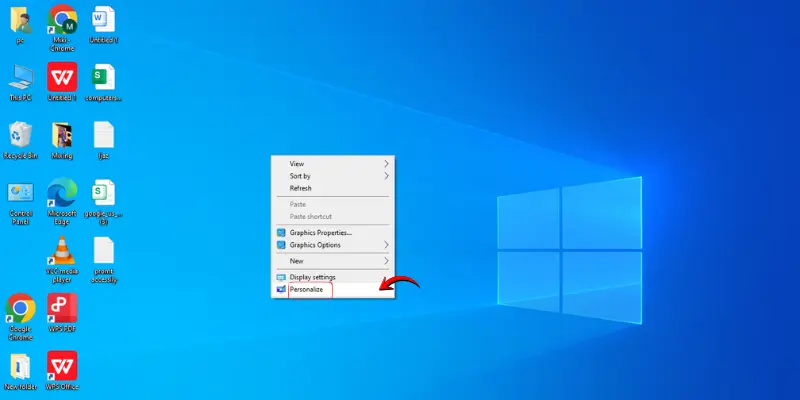
Task: Open the Recycle Bin
Action: 20,135
